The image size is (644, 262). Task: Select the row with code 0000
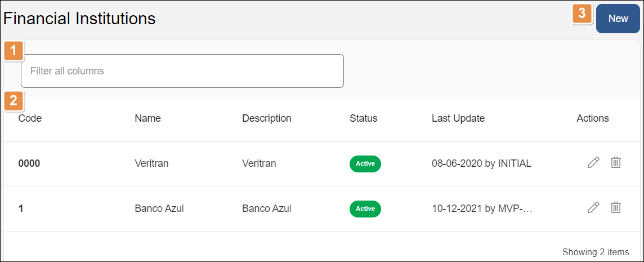point(29,163)
